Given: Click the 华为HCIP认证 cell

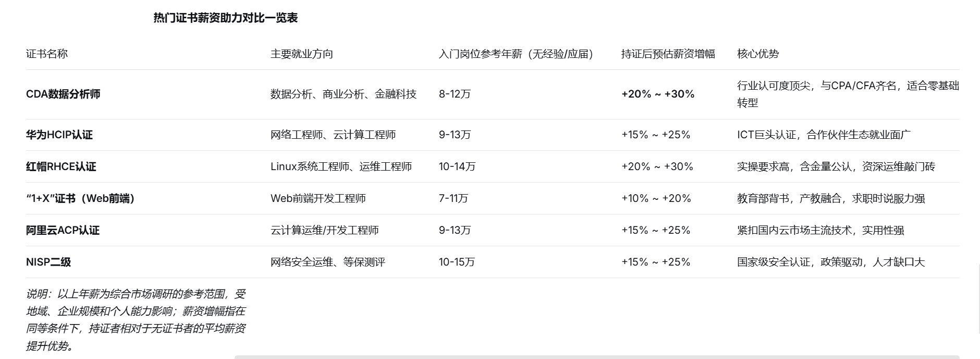Looking at the screenshot, I should pyautogui.click(x=59, y=135).
